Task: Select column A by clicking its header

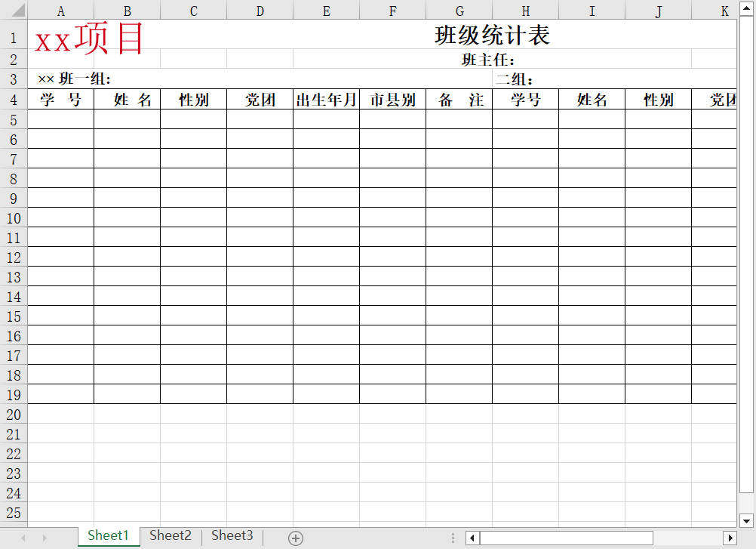Action: (x=60, y=10)
